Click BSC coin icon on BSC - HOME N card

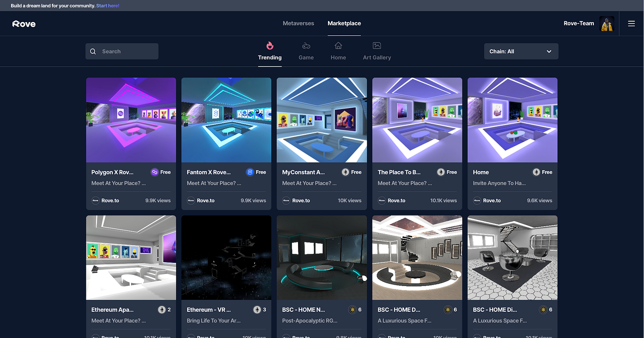click(x=352, y=309)
